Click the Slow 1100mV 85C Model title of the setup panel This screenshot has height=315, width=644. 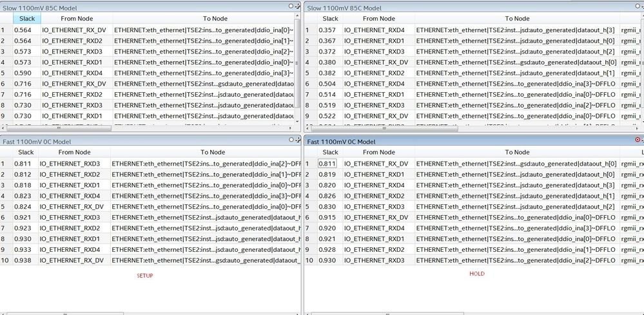(x=39, y=8)
